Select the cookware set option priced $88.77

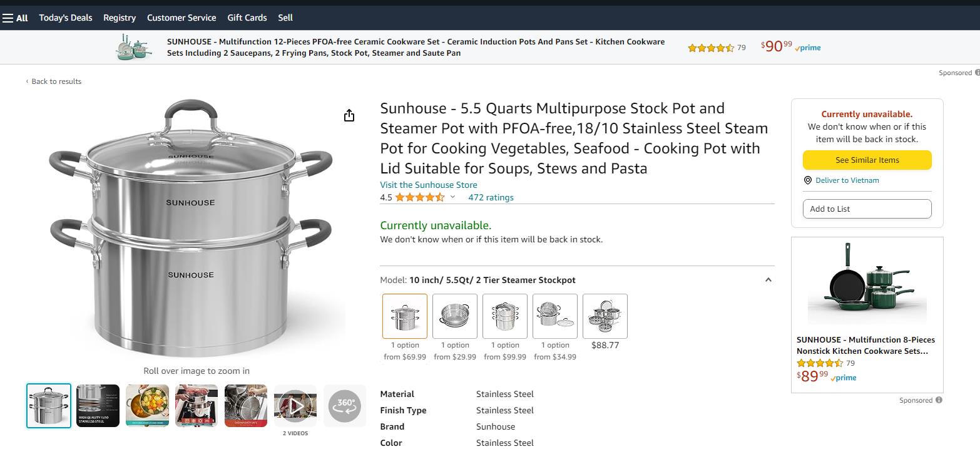coord(605,316)
